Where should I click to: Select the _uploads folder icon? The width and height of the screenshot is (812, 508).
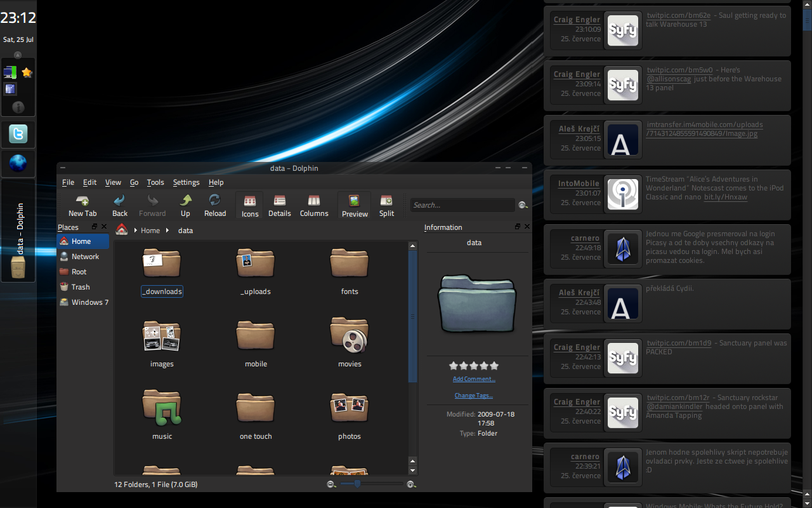pyautogui.click(x=256, y=263)
